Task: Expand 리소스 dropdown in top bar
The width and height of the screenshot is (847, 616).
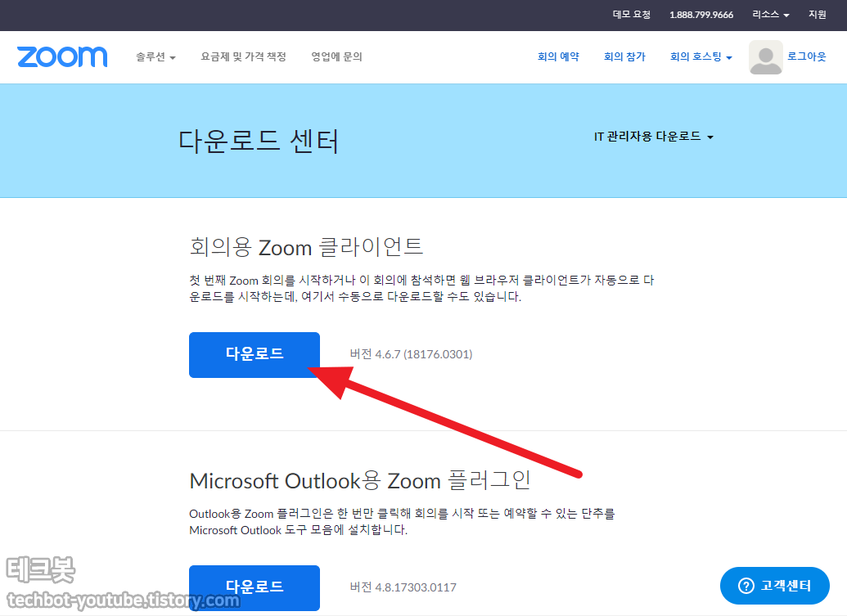Action: click(771, 15)
